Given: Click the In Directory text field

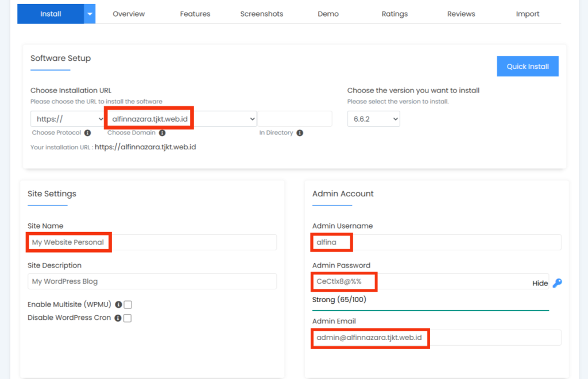Looking at the screenshot, I should [x=295, y=119].
